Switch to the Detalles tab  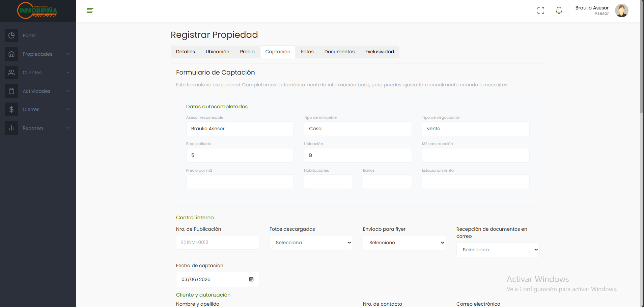click(186, 52)
